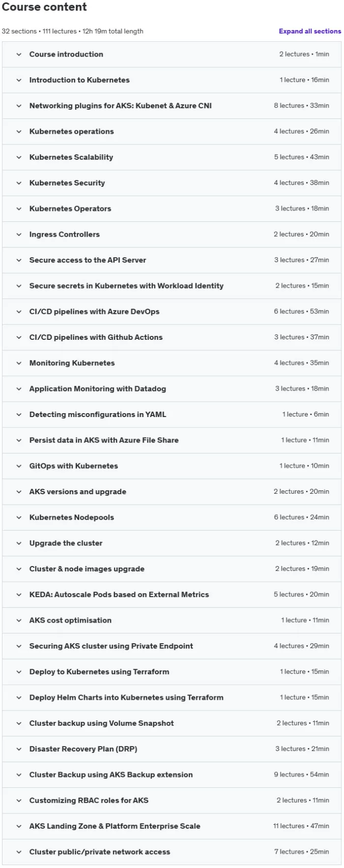Open chevron beside Kubernetes Nodepools
Viewport: 344px width, 868px height.
click(x=19, y=517)
